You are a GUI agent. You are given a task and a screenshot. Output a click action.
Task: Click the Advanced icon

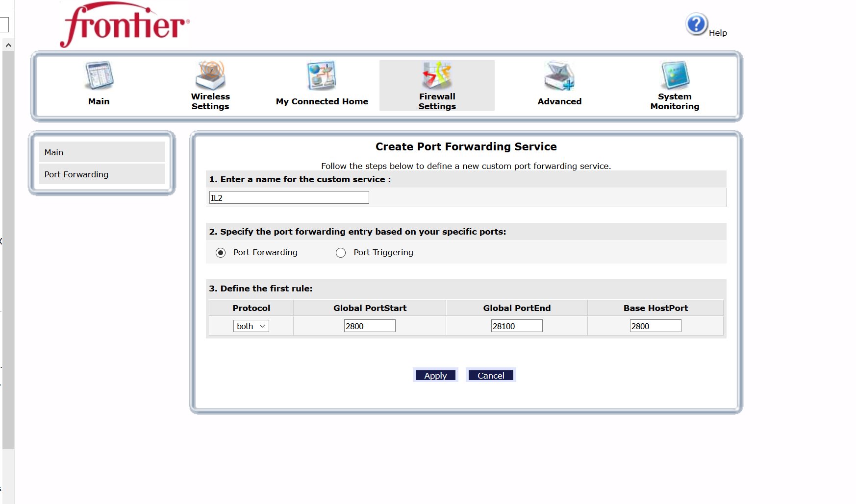[x=559, y=76]
